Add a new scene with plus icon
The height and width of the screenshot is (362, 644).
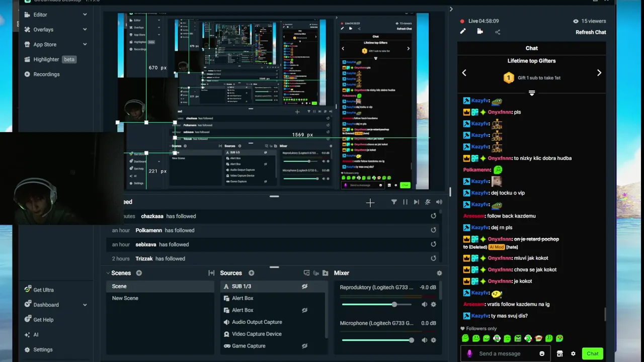click(x=139, y=273)
